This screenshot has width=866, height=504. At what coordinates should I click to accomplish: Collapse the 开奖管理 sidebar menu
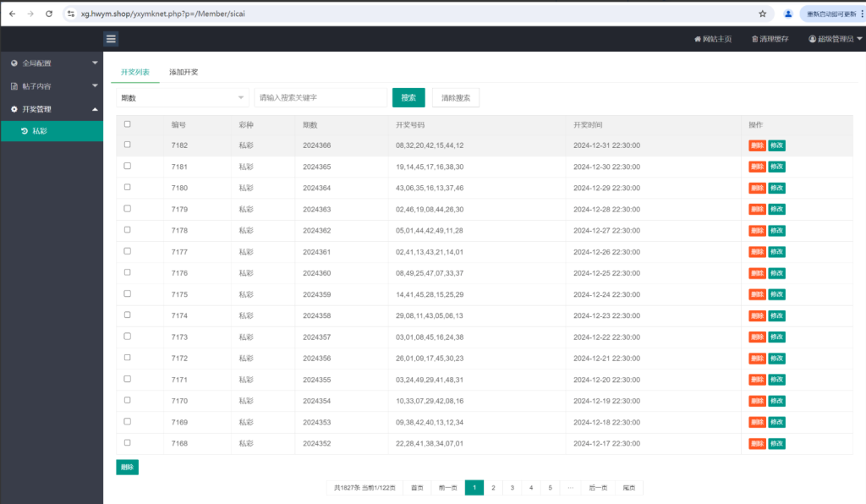pyautogui.click(x=52, y=109)
